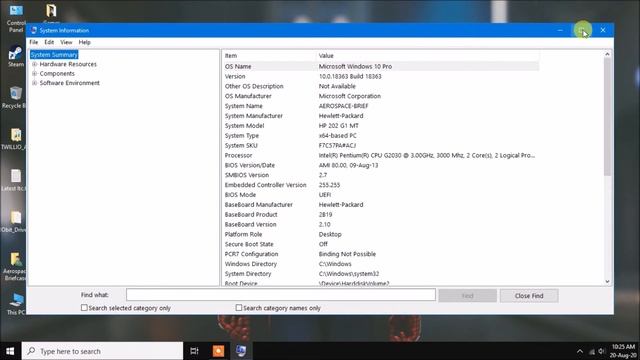Click the Close Find button

point(529,296)
